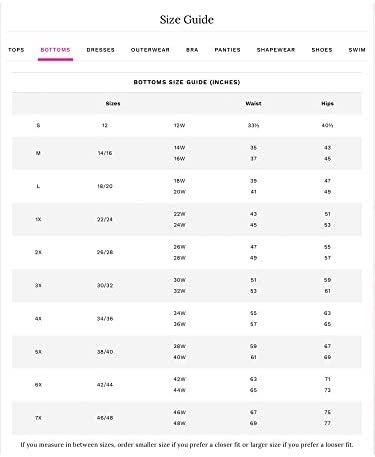Image resolution: width=375 pixels, height=457 pixels.
Task: Open the Tops size guide tab
Action: [x=16, y=50]
